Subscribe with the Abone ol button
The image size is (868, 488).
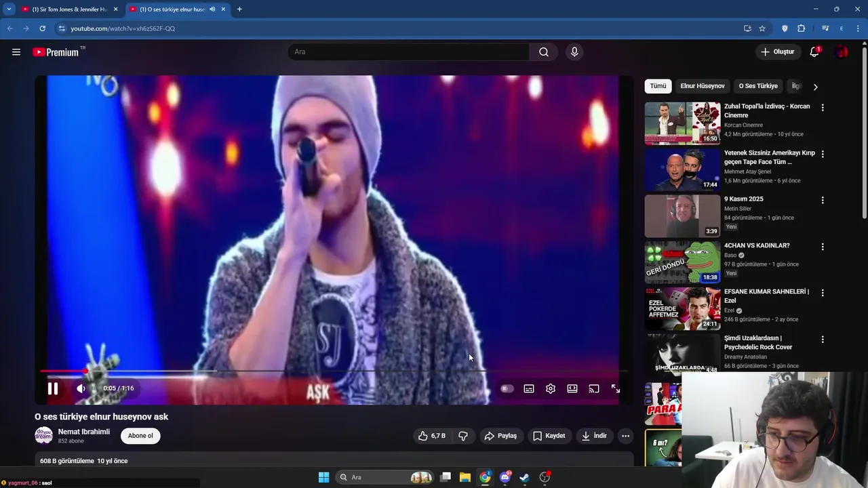(140, 436)
